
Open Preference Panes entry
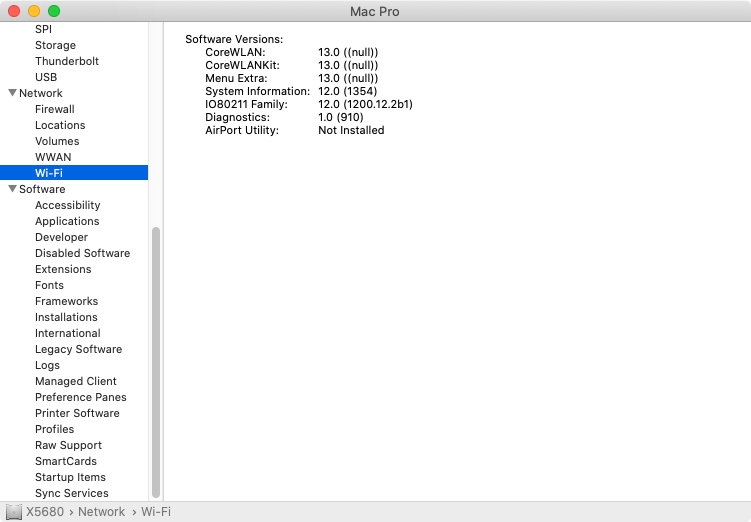click(x=80, y=397)
